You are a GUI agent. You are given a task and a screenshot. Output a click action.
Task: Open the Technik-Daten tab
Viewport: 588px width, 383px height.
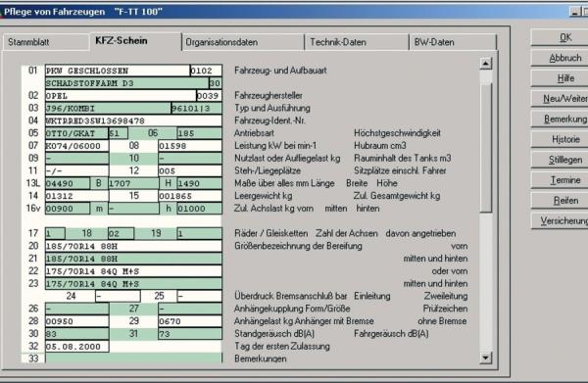357,42
